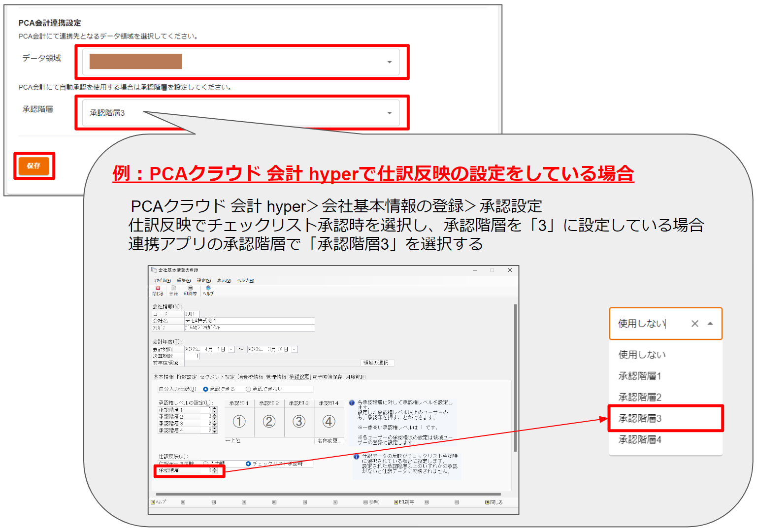Screen dimensions: 757x532
Task: Select 承認階層2 option in list
Action: tap(665, 398)
